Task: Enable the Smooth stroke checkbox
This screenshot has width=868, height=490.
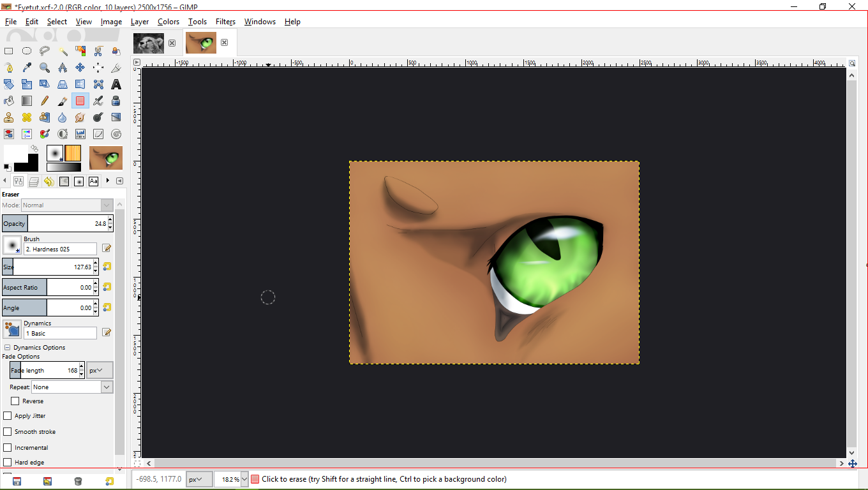Action: click(8, 432)
